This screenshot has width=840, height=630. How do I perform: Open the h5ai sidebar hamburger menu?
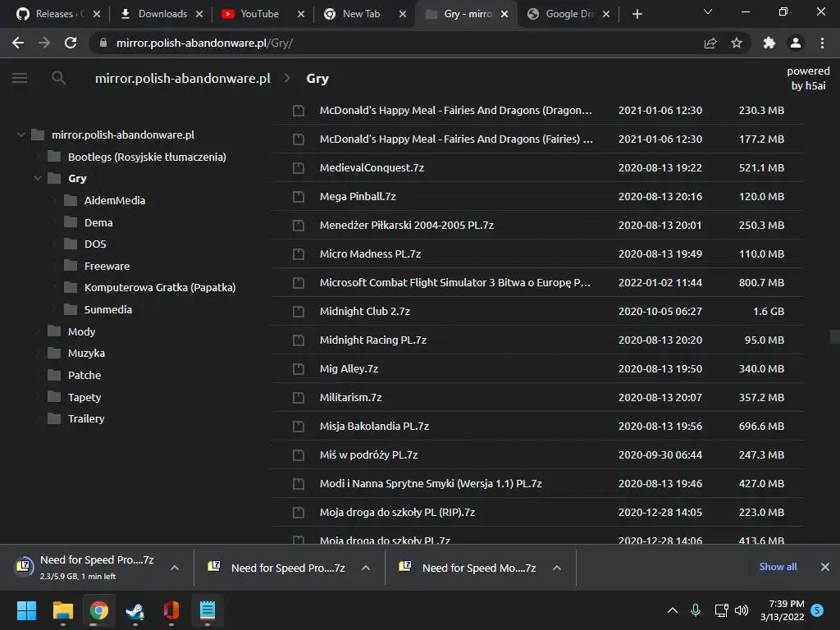[x=20, y=78]
